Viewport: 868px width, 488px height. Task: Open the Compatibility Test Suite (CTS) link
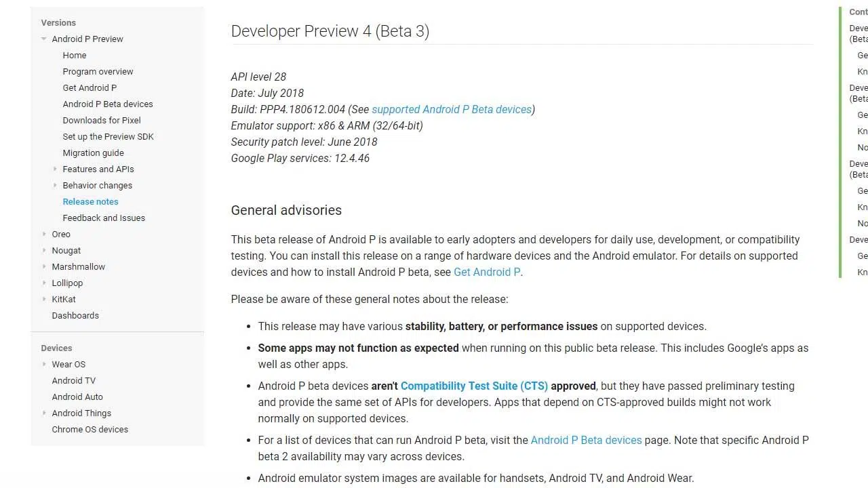click(x=474, y=386)
